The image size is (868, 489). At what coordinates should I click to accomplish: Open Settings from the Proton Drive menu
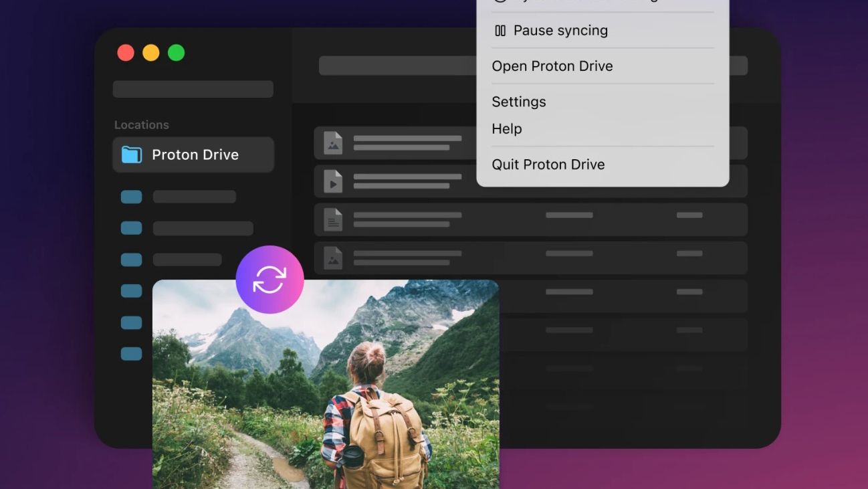[519, 102]
